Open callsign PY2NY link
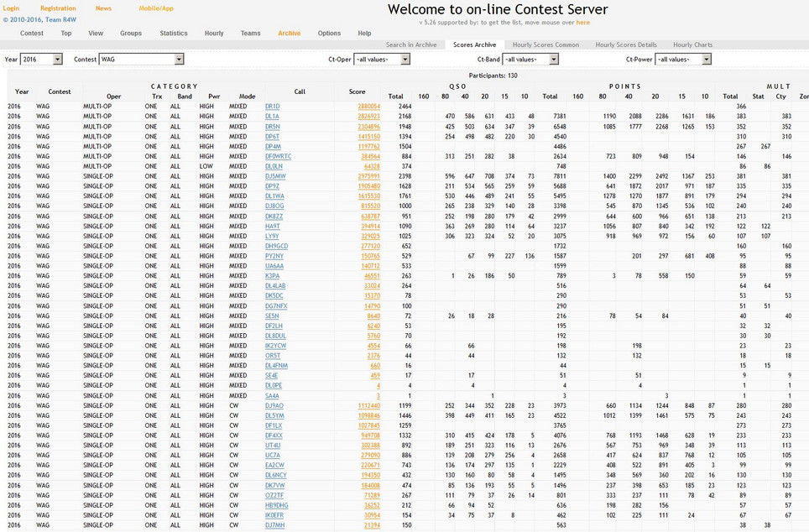 pos(274,256)
